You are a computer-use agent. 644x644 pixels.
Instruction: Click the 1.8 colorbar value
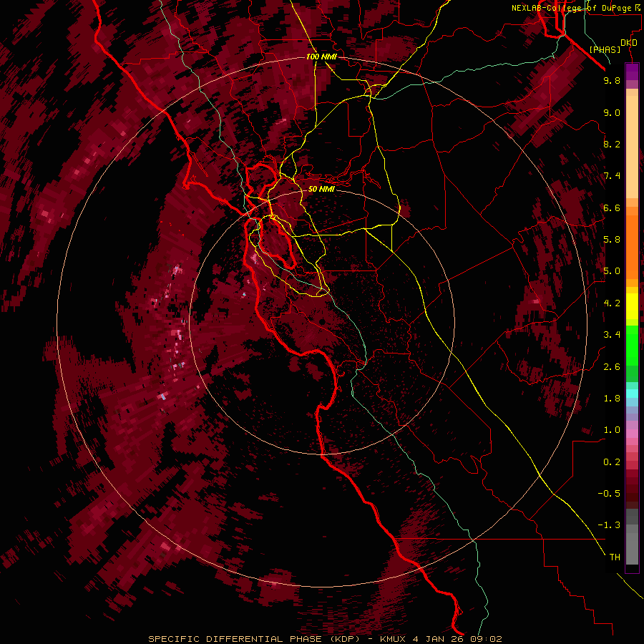pyautogui.click(x=612, y=399)
